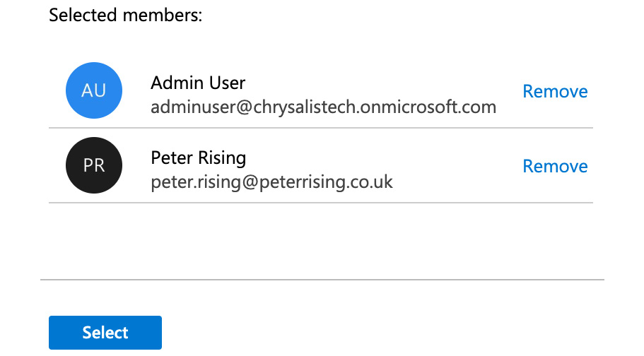Viewport: 644px width, 356px height.
Task: Click the black PR avatar circle
Action: click(94, 165)
